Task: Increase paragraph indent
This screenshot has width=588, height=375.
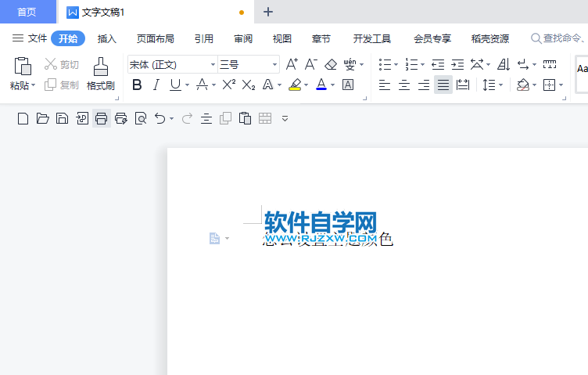Action: pos(457,64)
